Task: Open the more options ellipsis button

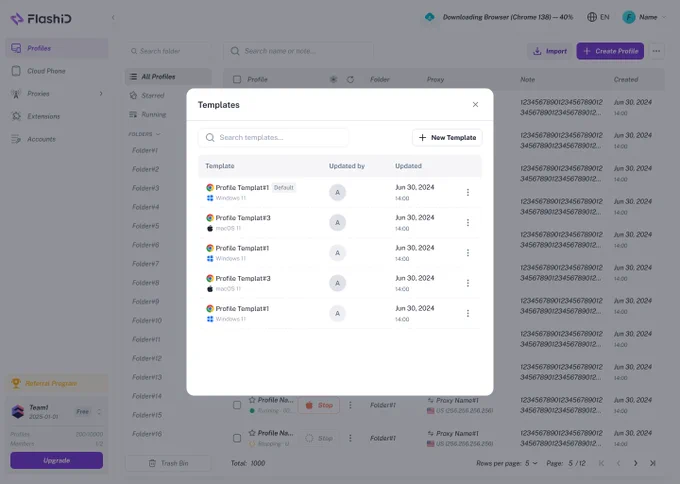Action: tap(656, 51)
